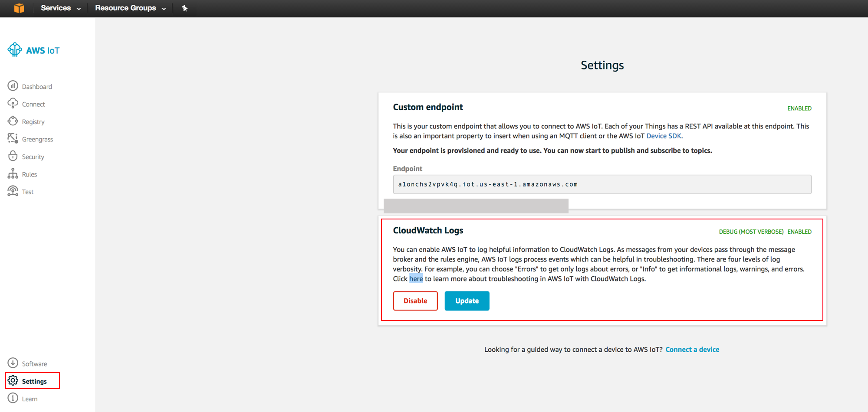Image resolution: width=868 pixels, height=412 pixels.
Task: Click the Connect a device link
Action: (692, 349)
